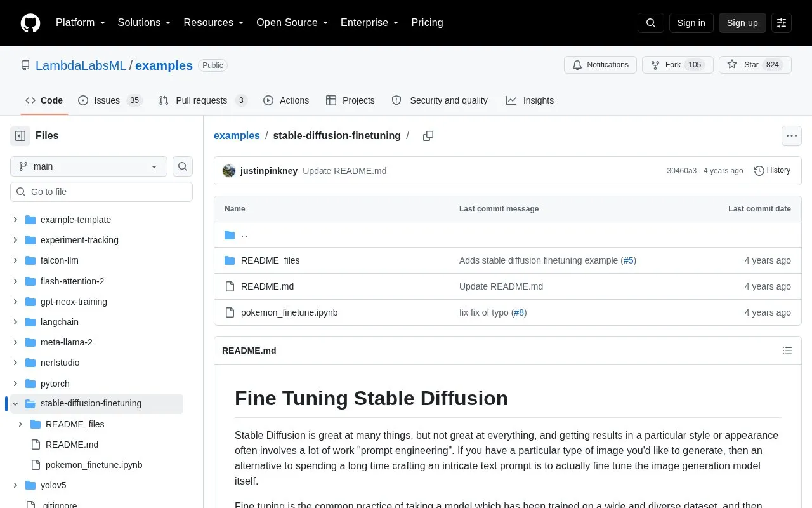Collapse the stable-diffusion-finetuning folder

15,404
